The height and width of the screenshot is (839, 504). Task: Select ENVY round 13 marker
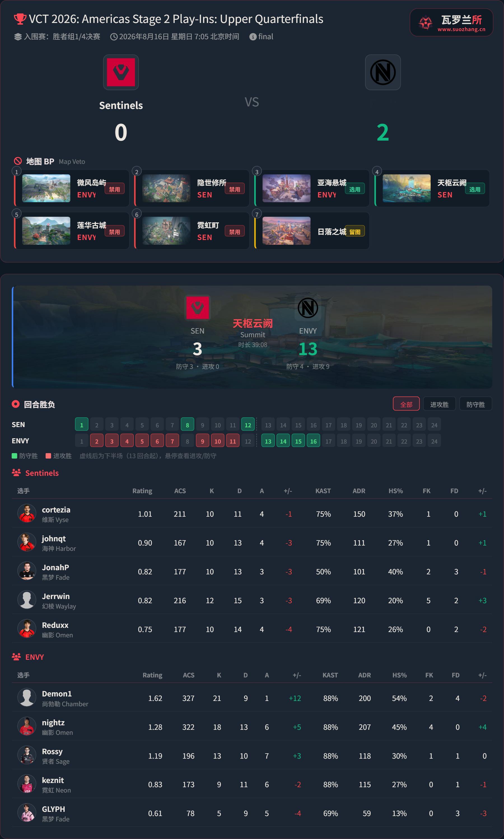[268, 441]
